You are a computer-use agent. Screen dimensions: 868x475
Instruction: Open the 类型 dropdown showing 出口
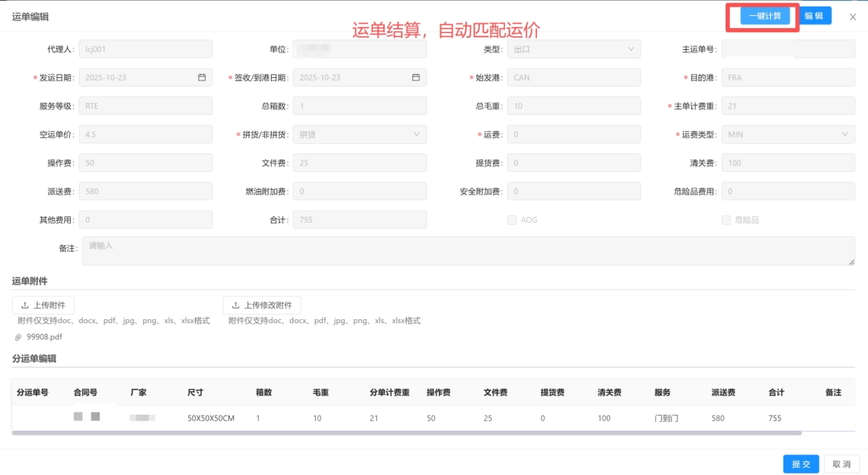[575, 49]
